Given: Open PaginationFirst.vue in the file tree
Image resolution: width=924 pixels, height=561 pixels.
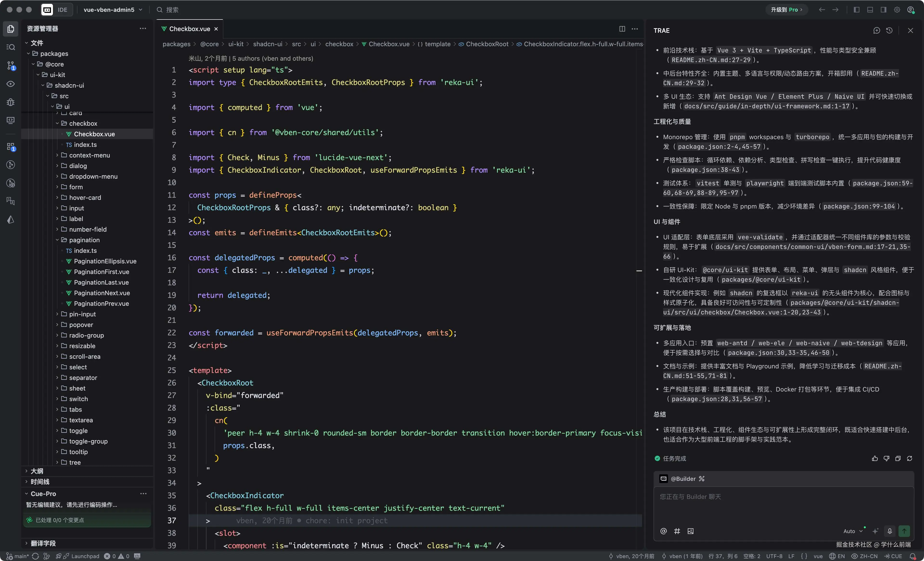Looking at the screenshot, I should [101, 272].
